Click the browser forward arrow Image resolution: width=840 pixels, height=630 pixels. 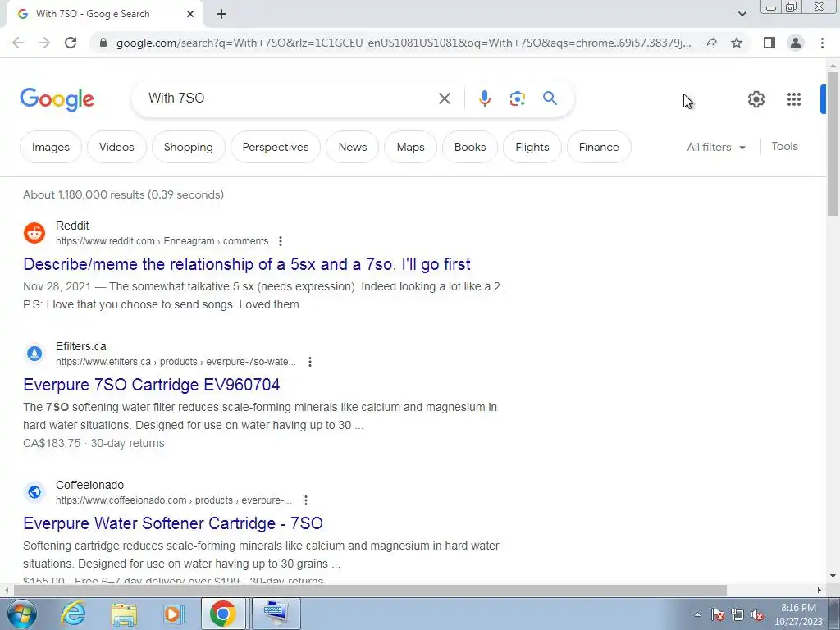44,43
